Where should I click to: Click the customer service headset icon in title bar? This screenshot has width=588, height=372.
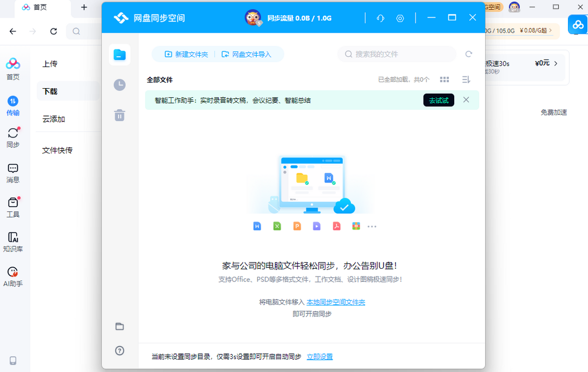click(x=380, y=18)
